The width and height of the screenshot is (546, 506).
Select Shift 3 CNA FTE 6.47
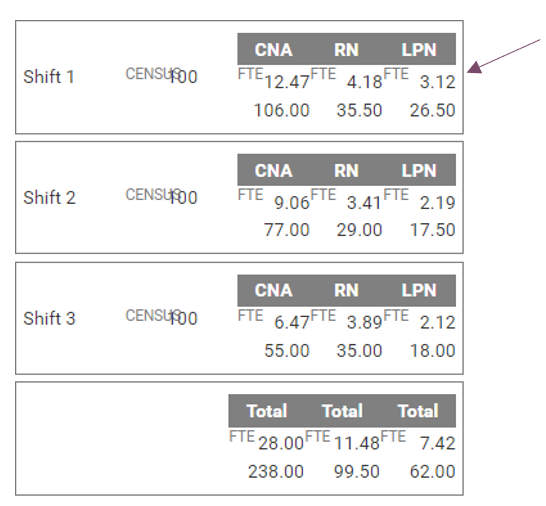(x=292, y=322)
